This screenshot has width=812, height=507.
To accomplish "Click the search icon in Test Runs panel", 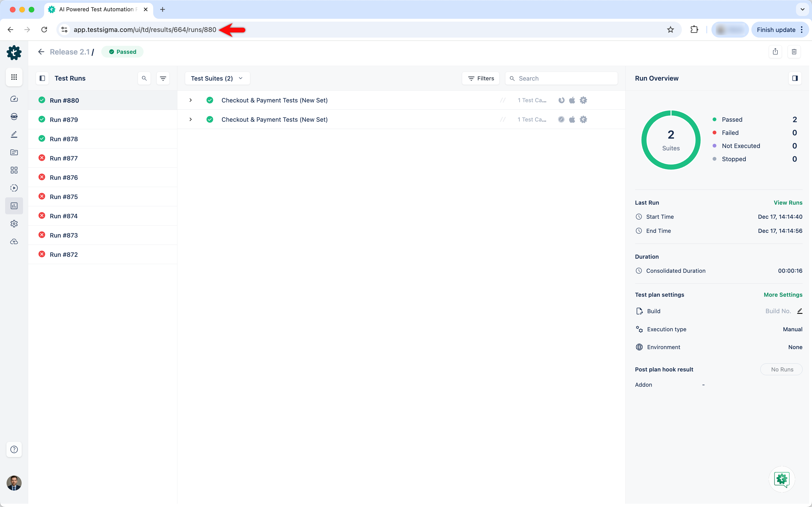I will pyautogui.click(x=144, y=78).
